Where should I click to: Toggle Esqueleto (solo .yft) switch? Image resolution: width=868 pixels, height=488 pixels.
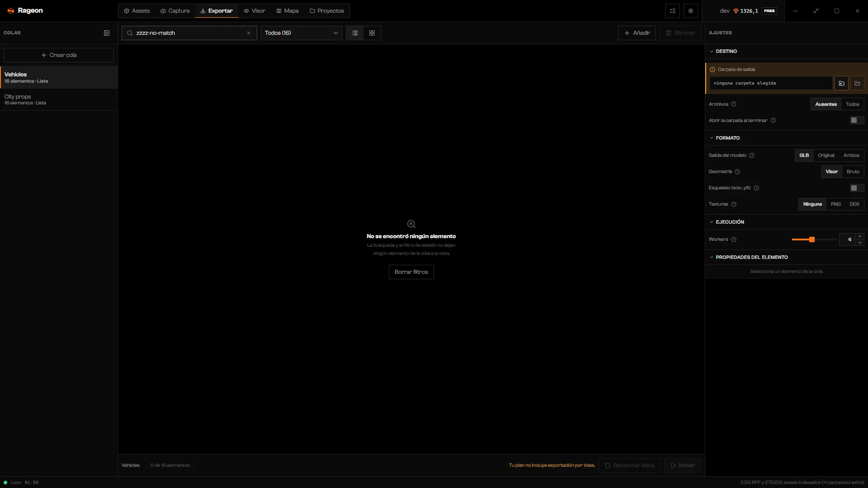[857, 188]
